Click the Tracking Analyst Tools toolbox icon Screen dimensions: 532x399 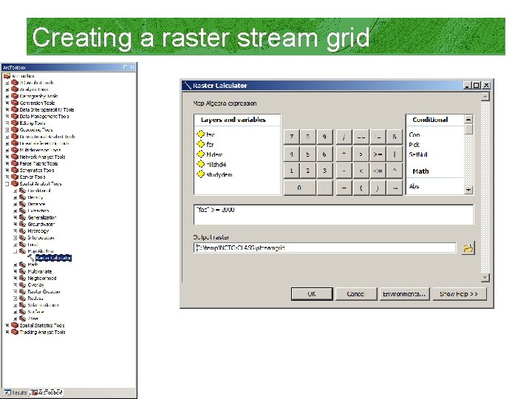pyautogui.click(x=15, y=332)
